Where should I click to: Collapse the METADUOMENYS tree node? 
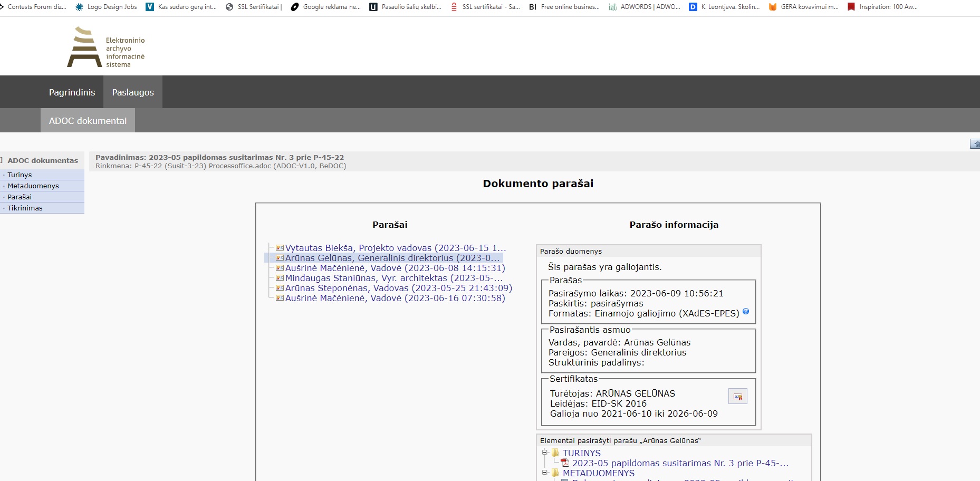(x=545, y=473)
